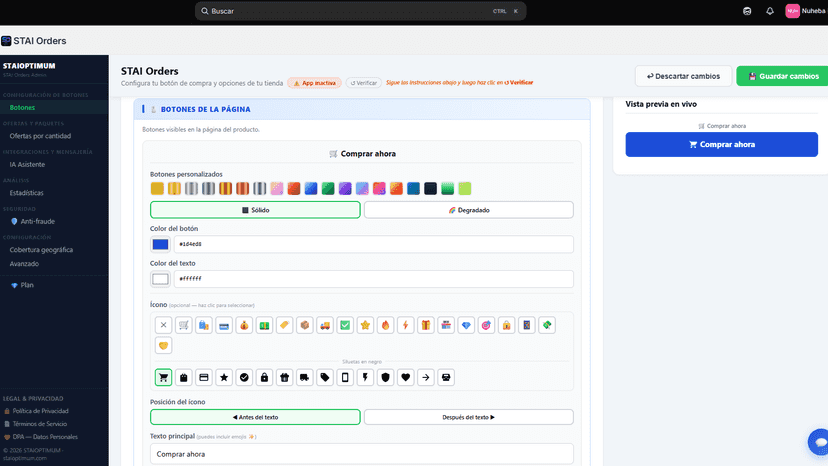Pick the gold star emoji icon
Viewport: 828px width, 466px height.
tap(365, 325)
